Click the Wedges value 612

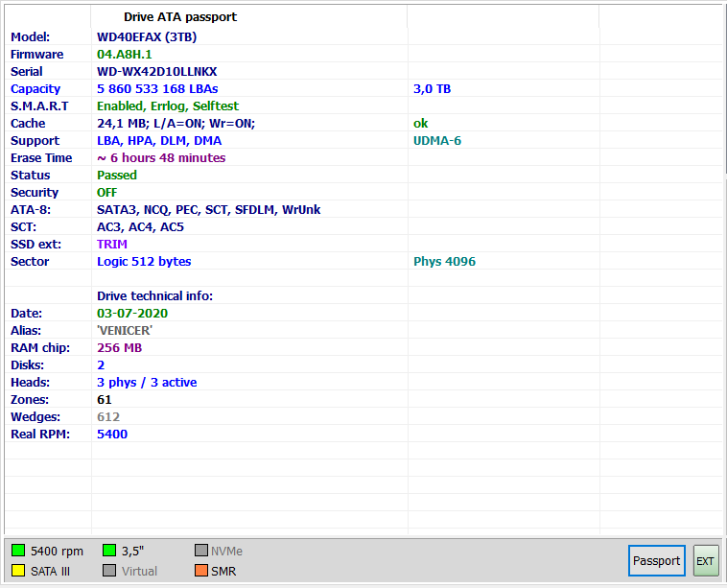click(108, 416)
